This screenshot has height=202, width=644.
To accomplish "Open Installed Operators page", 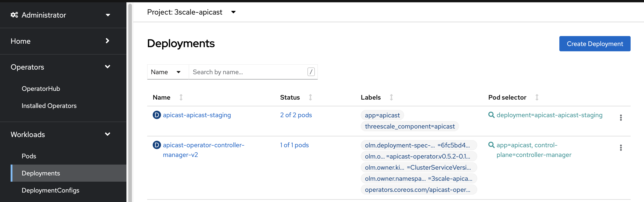I will (49, 106).
